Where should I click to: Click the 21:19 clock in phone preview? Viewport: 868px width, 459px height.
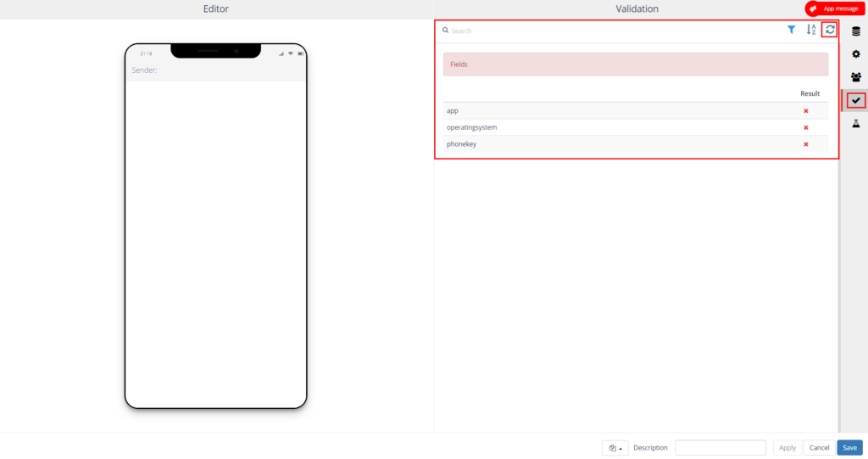(146, 53)
